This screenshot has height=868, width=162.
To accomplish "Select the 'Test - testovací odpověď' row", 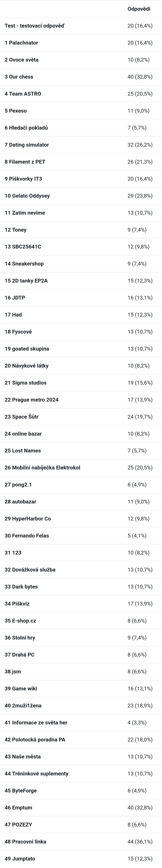I will [81, 26].
